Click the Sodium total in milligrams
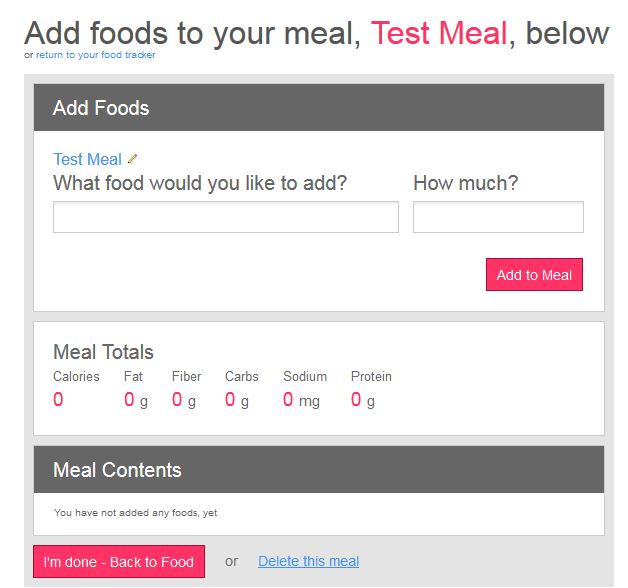The image size is (628, 588). pyautogui.click(x=301, y=400)
